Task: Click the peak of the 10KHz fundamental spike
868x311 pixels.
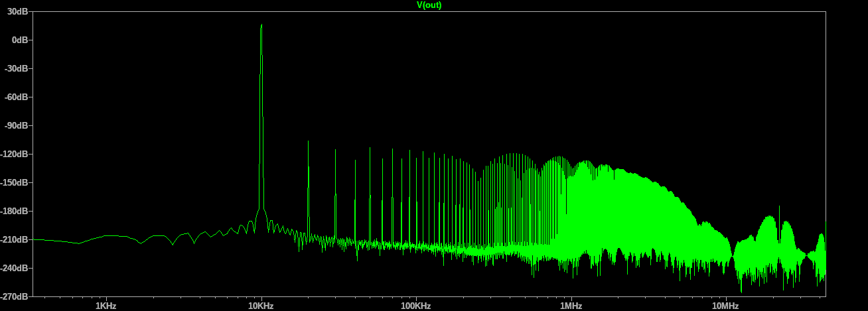Action: 261,25
